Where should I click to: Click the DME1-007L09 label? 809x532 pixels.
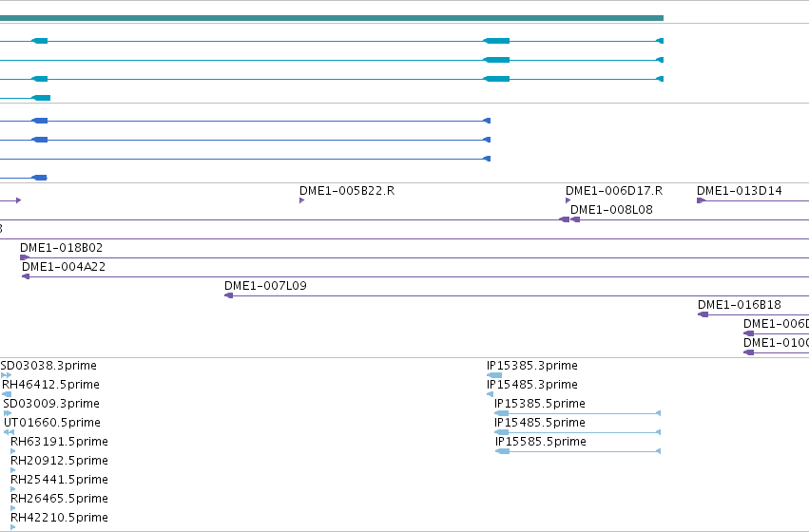266,286
